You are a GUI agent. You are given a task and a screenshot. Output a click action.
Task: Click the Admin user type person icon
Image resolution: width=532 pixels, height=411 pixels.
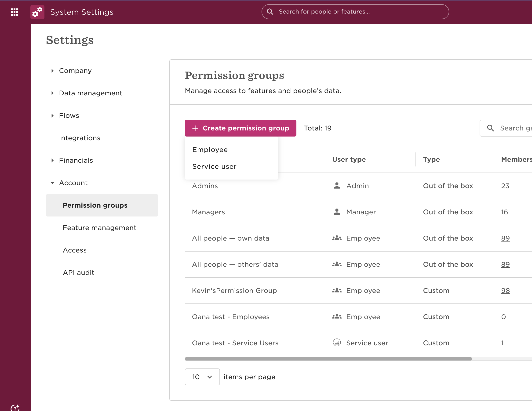pos(337,186)
